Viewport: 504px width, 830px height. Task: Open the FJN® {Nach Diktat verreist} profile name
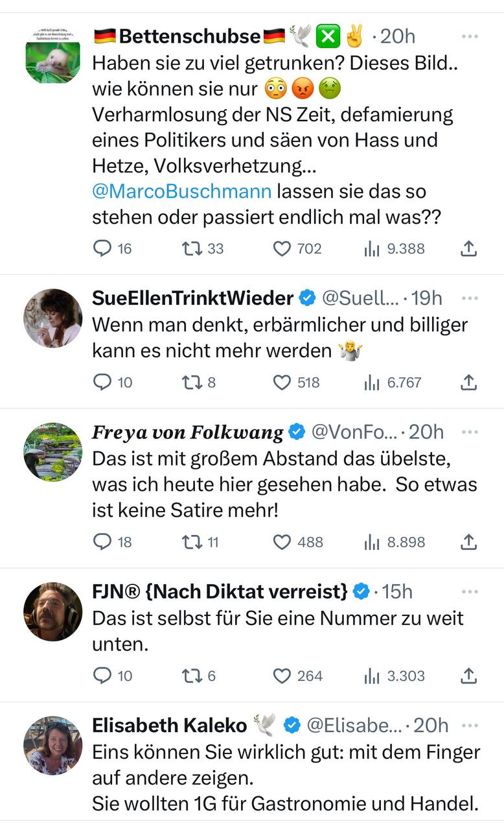tap(220, 591)
